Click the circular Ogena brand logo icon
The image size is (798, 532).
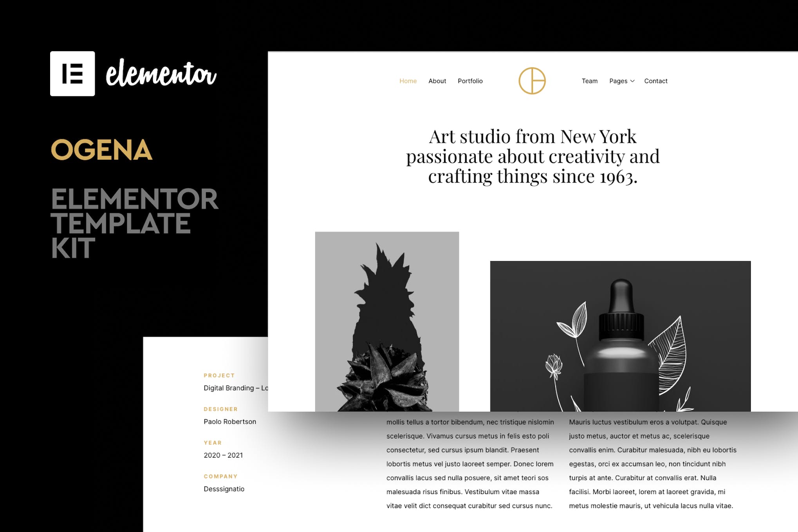pos(532,81)
